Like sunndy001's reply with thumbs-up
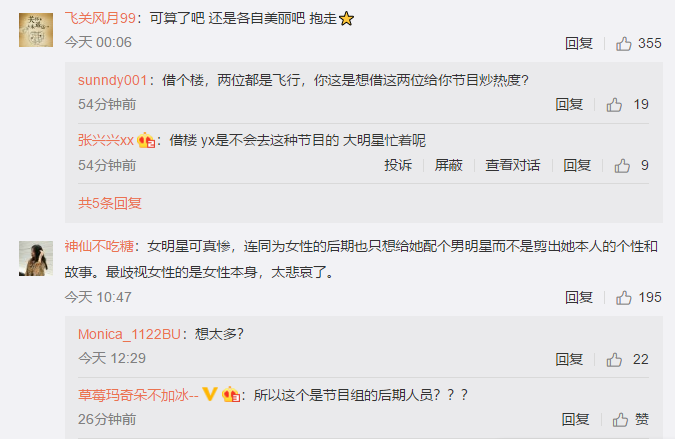This screenshot has height=439, width=675. [614, 105]
